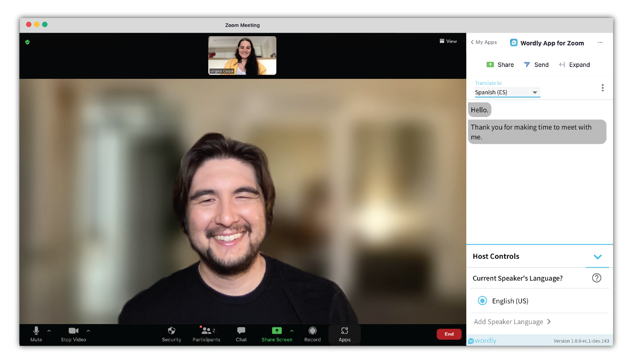Select English (US) speaker language radio button

(483, 301)
